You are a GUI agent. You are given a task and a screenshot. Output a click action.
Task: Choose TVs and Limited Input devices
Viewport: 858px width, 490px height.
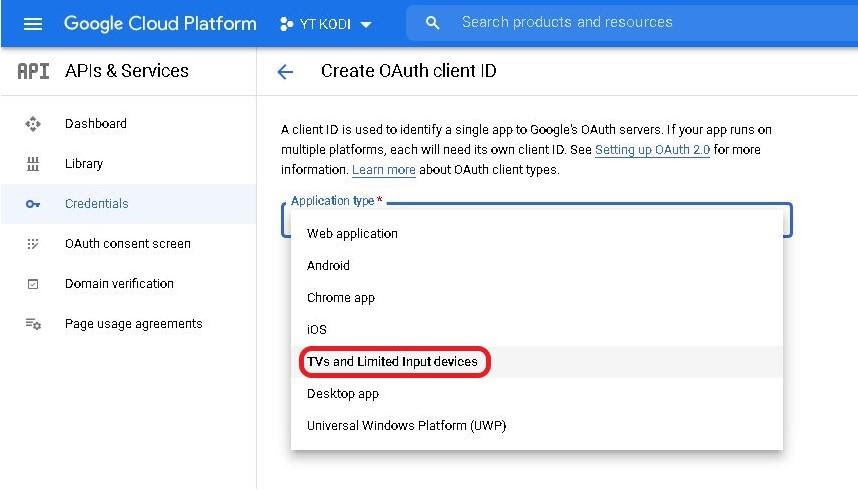click(x=537, y=362)
